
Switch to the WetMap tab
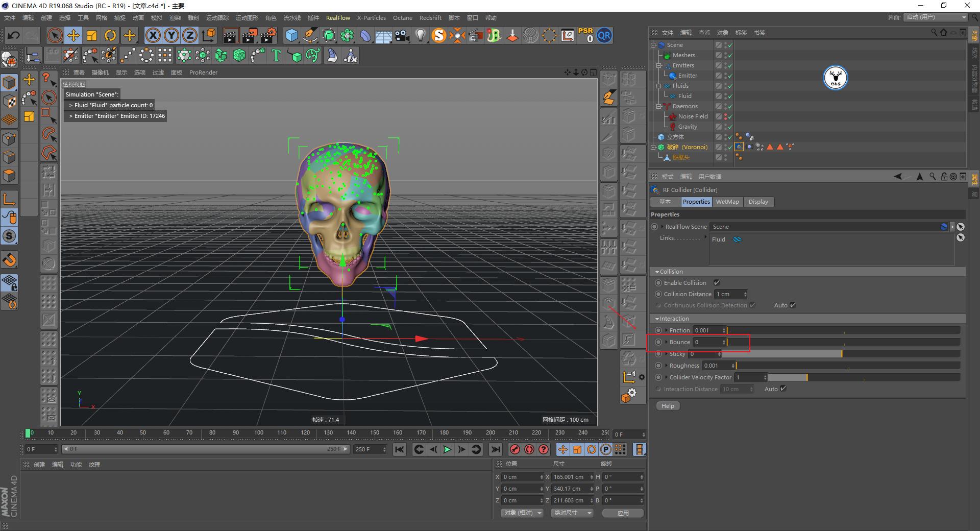727,202
